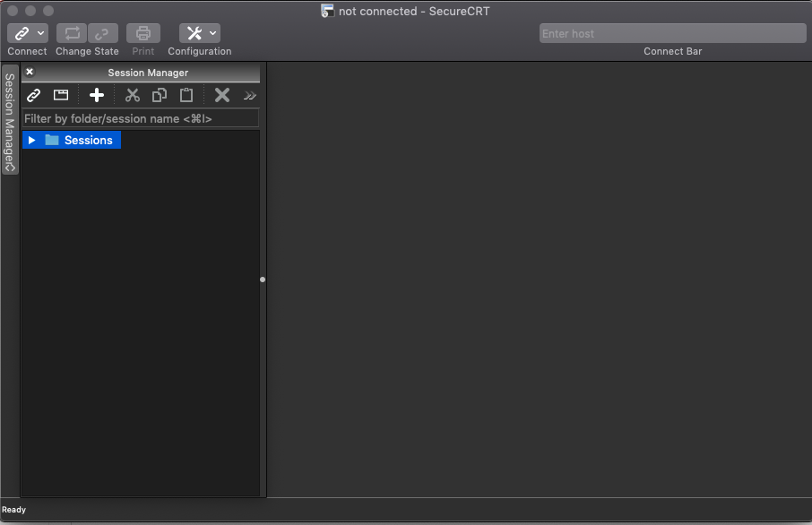This screenshot has height=525, width=812.
Task: Click the session filter search box
Action: pos(140,117)
